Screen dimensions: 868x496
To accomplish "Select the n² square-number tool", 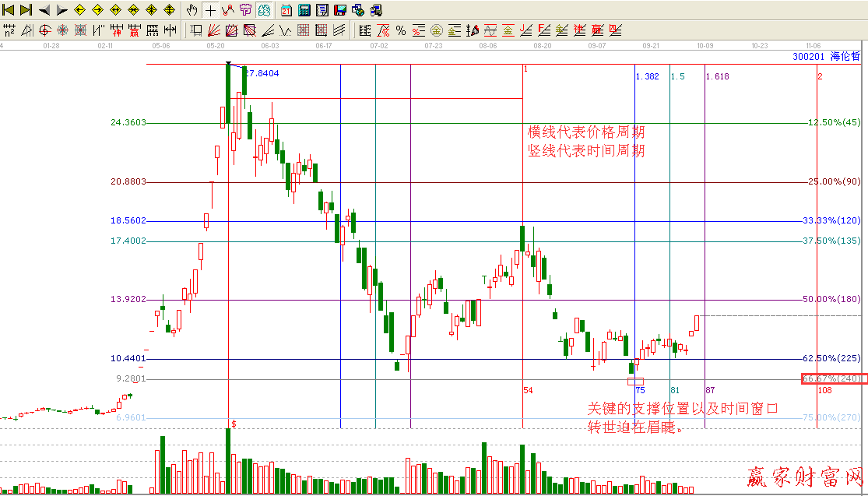I will 9,31.
